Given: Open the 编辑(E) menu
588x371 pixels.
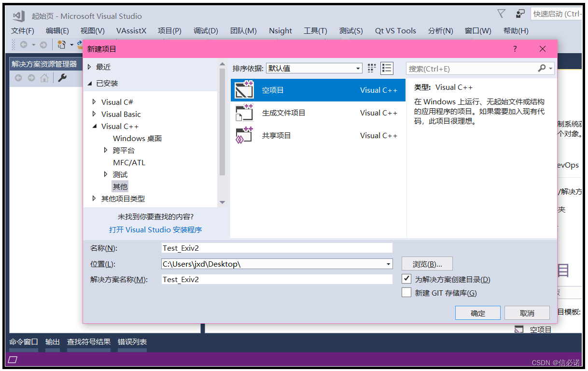Looking at the screenshot, I should tap(57, 30).
